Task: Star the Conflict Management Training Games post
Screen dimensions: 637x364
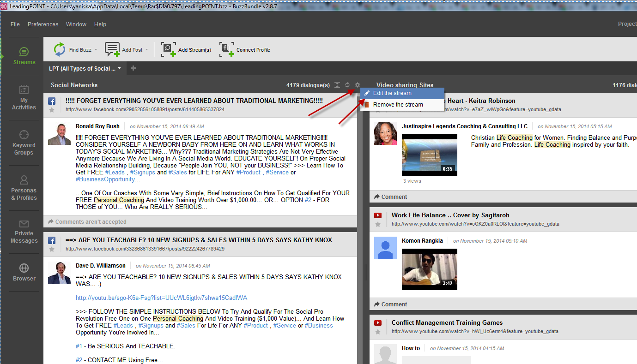Action: tap(378, 332)
